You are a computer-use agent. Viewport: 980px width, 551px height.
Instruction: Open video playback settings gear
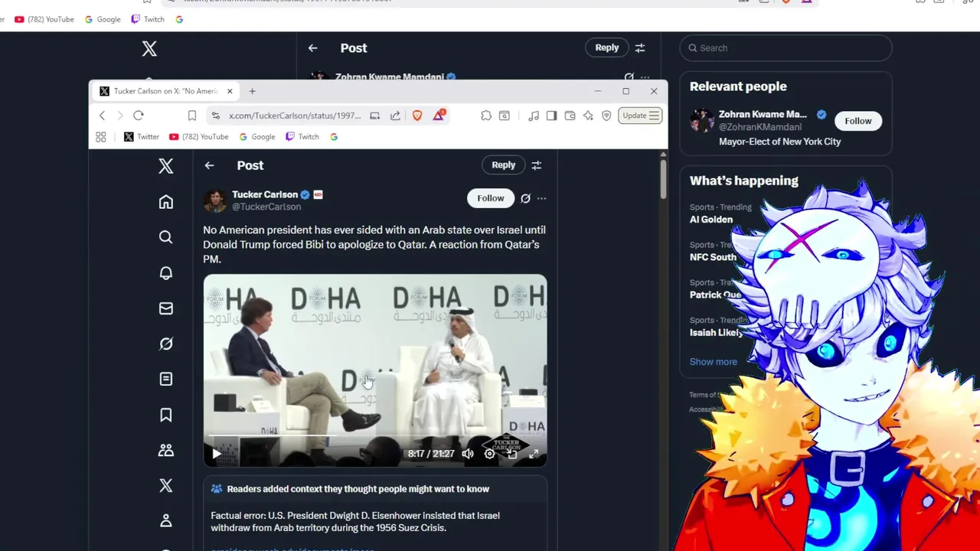tap(489, 454)
